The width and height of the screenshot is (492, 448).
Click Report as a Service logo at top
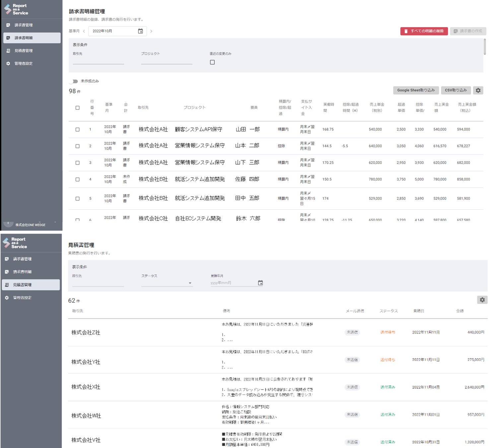point(16,9)
